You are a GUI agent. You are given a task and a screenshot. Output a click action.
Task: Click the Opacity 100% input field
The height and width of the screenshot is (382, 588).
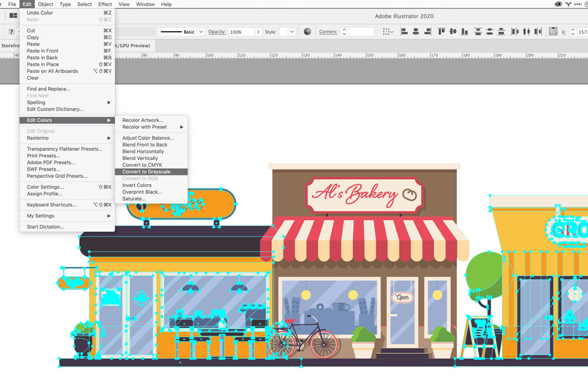(x=240, y=32)
